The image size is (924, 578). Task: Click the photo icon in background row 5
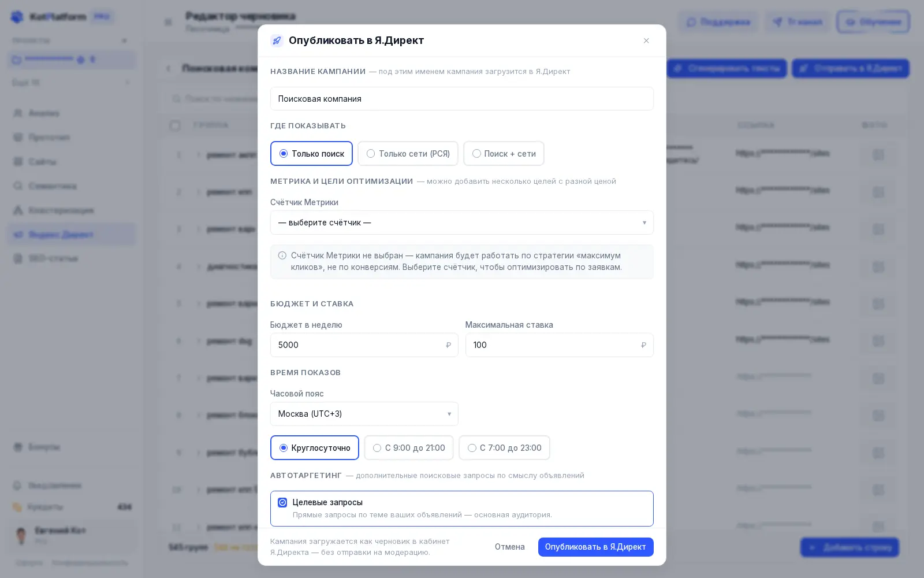tap(878, 304)
